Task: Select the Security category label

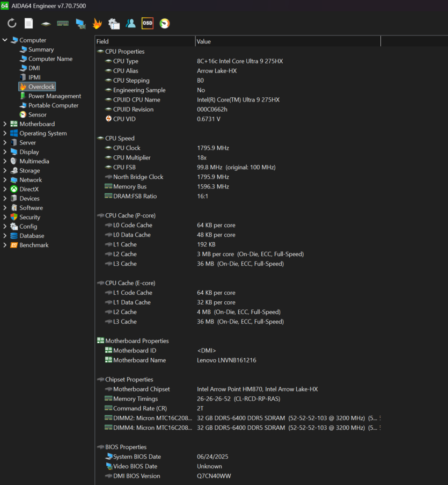Action: tap(30, 217)
